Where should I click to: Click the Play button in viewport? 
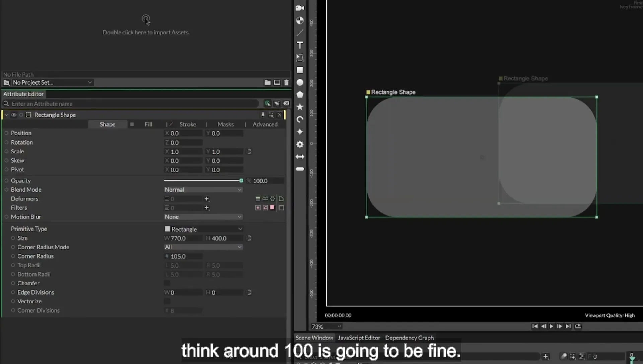tap(551, 326)
